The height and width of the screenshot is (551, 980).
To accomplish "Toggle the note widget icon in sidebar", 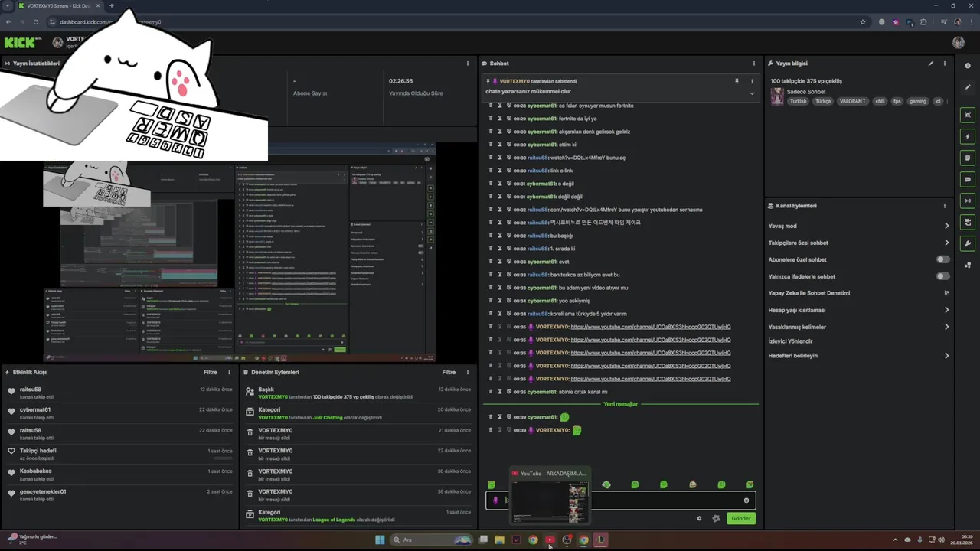I will [968, 158].
